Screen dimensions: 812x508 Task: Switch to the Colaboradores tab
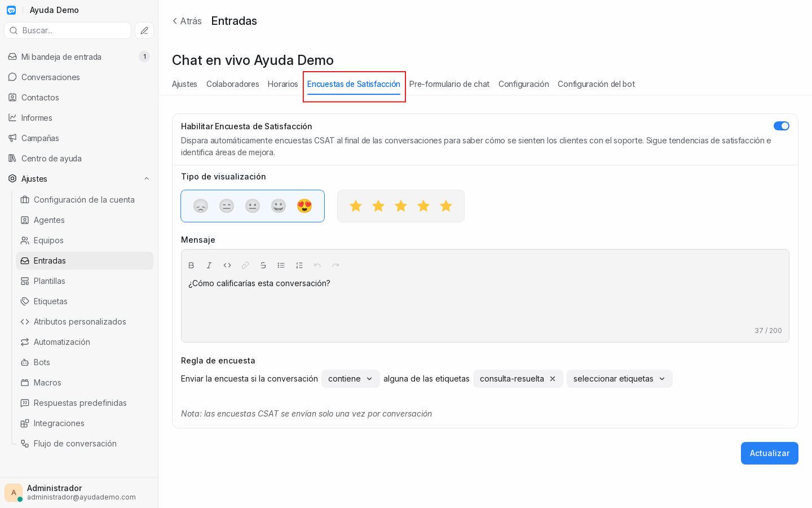point(233,84)
